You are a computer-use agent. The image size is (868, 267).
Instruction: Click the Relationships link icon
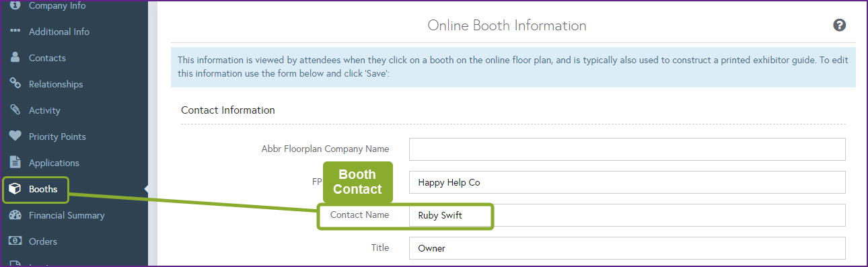tap(15, 84)
